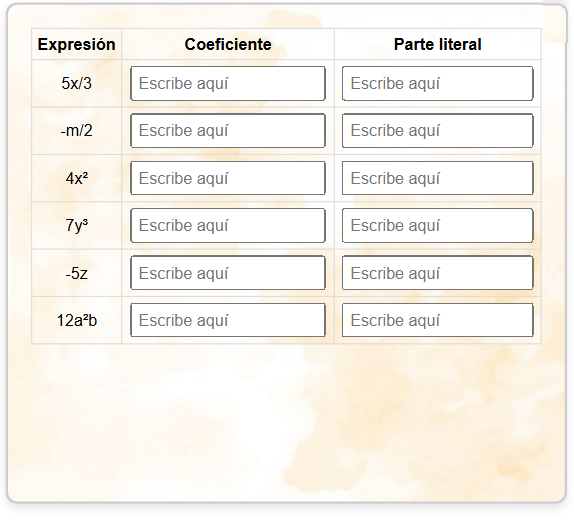Image resolution: width=574 pixels, height=523 pixels.
Task: Activate the Parte literal field for 7y³
Action: point(437,225)
